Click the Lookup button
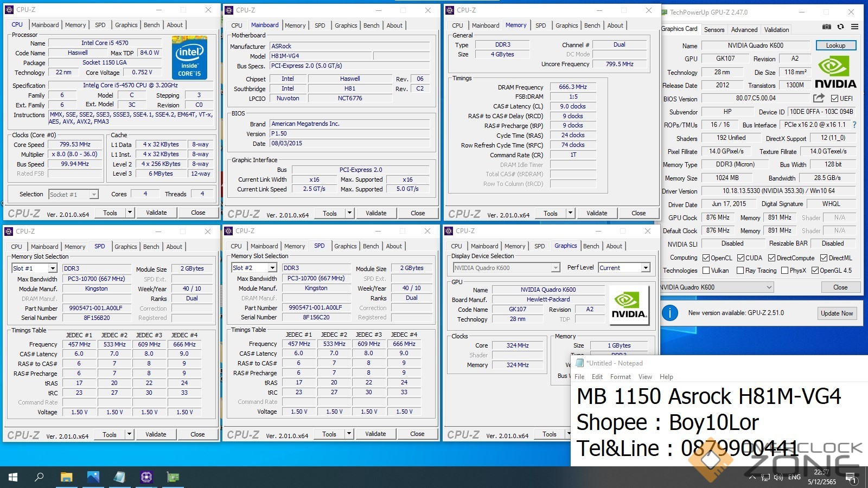The image size is (868, 488). tap(835, 46)
